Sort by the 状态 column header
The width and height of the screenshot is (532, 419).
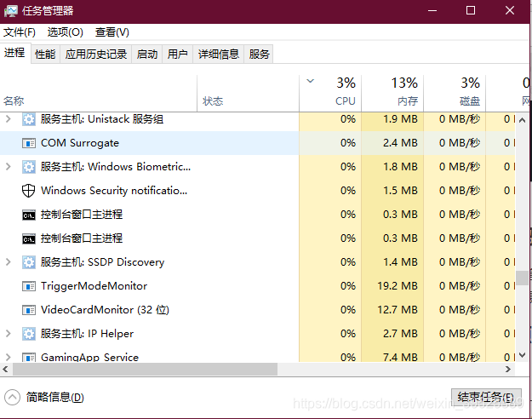pyautogui.click(x=248, y=94)
